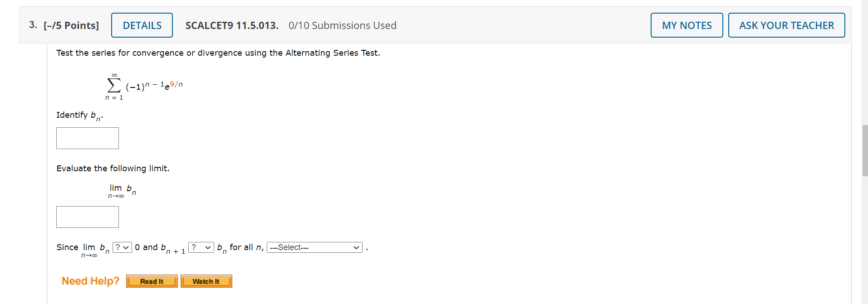
Task: Choose a symbol in the lim bn comparison selector
Action: tap(122, 247)
